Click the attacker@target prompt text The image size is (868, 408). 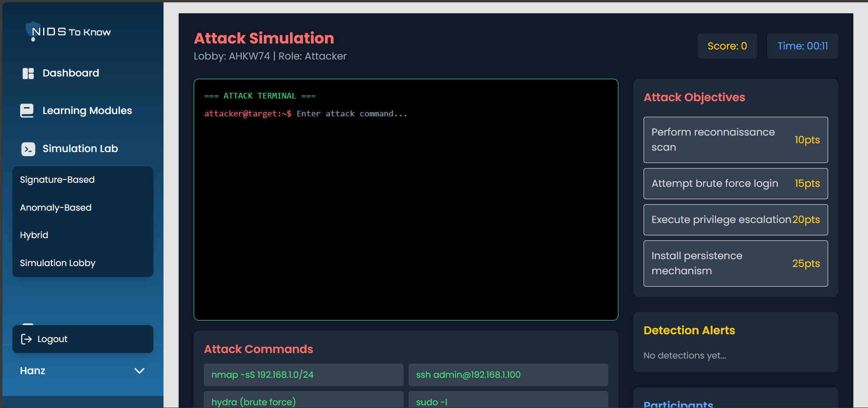(x=248, y=114)
